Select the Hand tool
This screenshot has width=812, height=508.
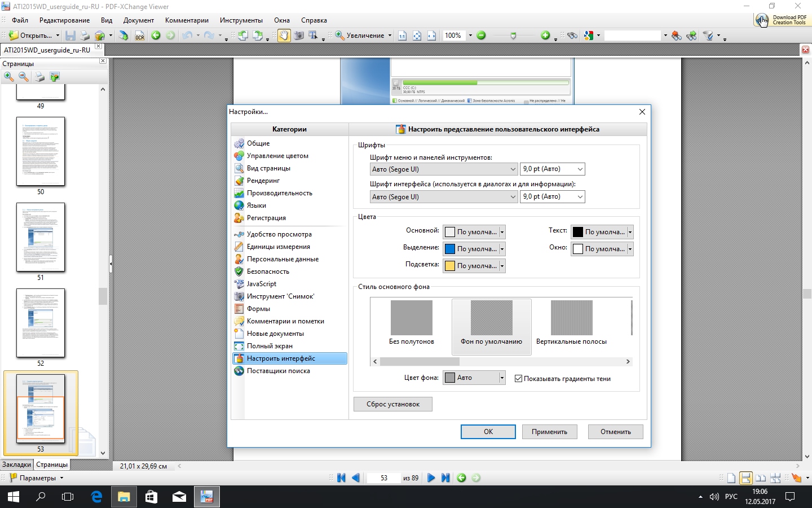(x=284, y=36)
